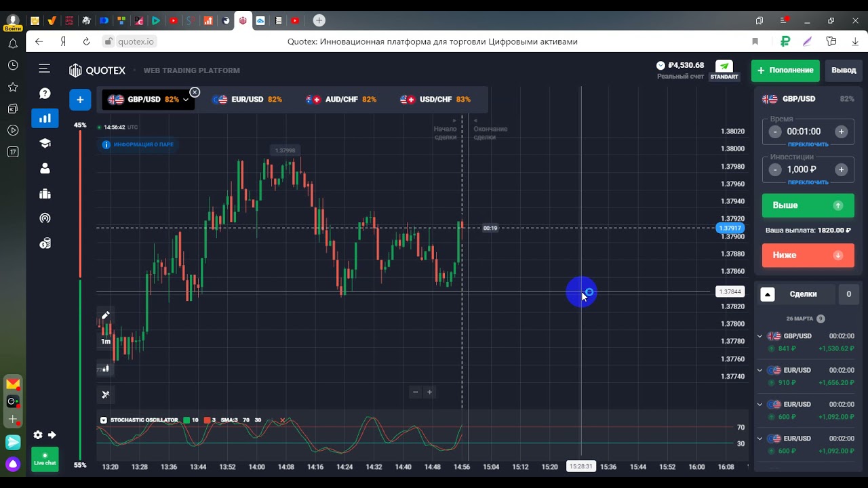Collapse the Сделки trades panel arrow

click(768, 294)
